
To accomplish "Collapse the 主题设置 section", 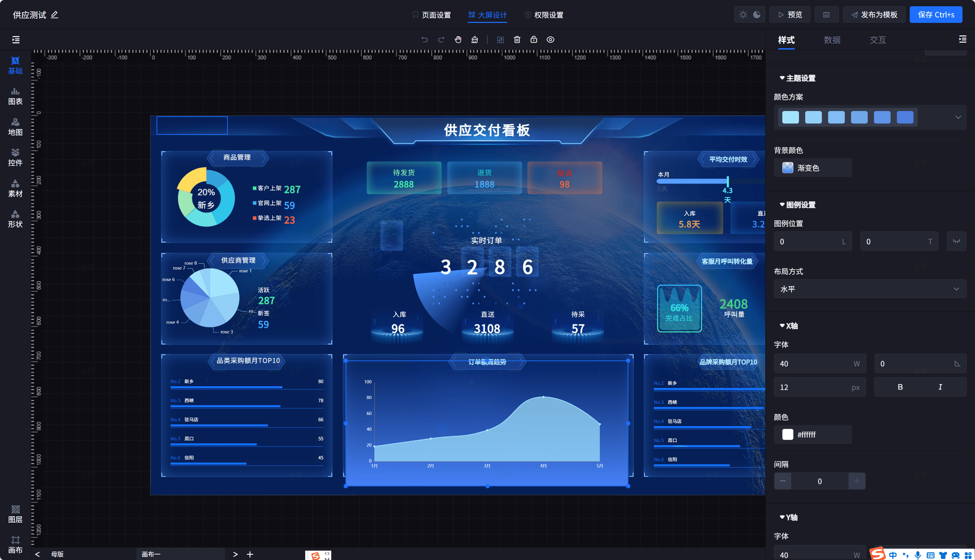I will [797, 78].
